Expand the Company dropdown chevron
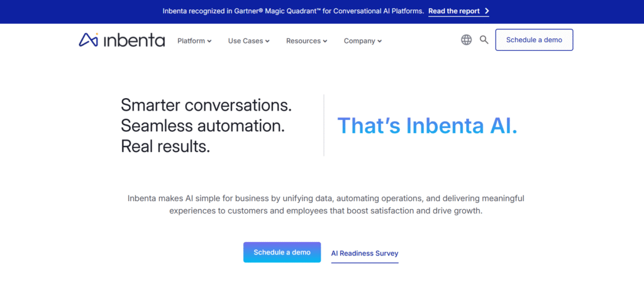Viewport: 644px width, 289px height. [379, 41]
